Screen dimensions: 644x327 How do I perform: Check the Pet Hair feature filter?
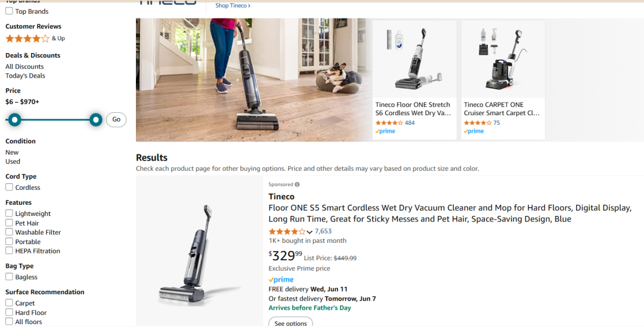(x=9, y=223)
